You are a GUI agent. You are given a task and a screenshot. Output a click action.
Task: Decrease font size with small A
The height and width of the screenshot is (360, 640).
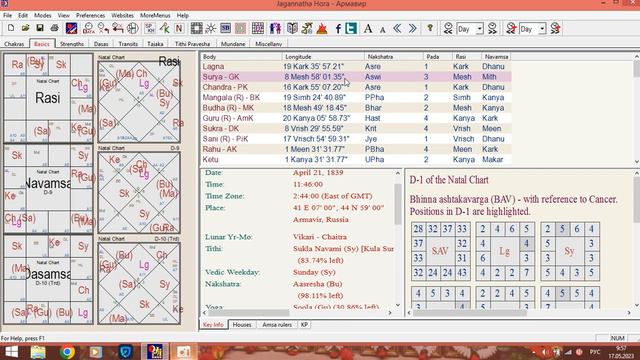click(x=382, y=29)
